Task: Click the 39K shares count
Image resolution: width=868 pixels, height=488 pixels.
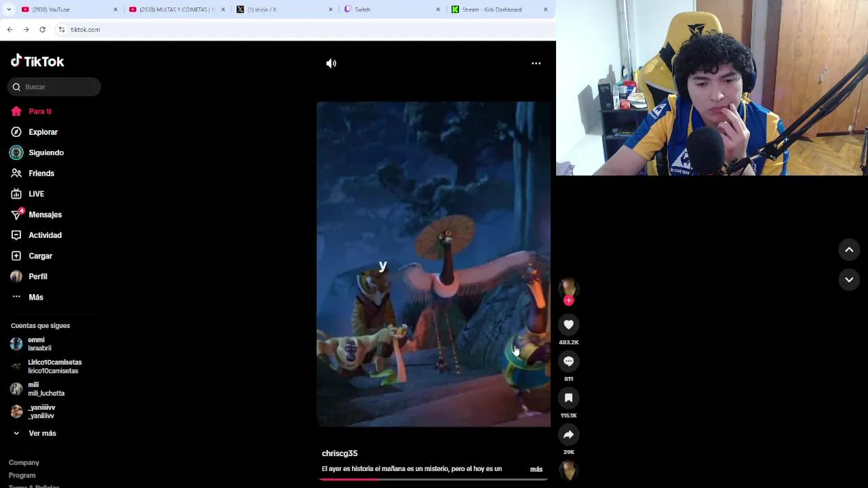Action: pyautogui.click(x=568, y=452)
